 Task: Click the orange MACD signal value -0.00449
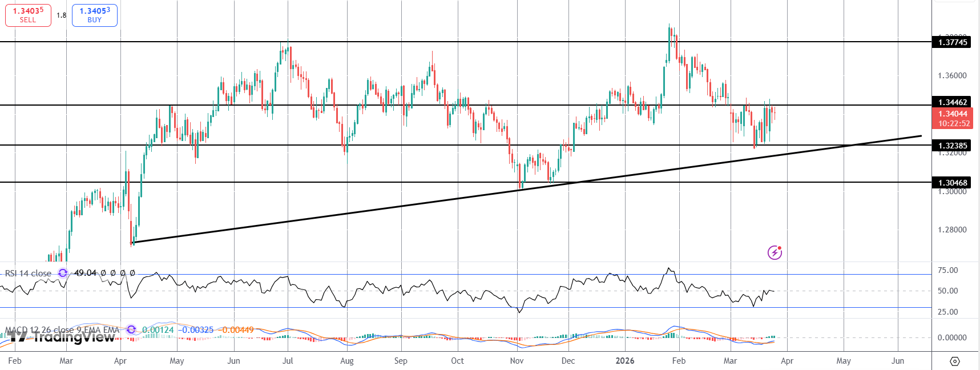point(237,330)
